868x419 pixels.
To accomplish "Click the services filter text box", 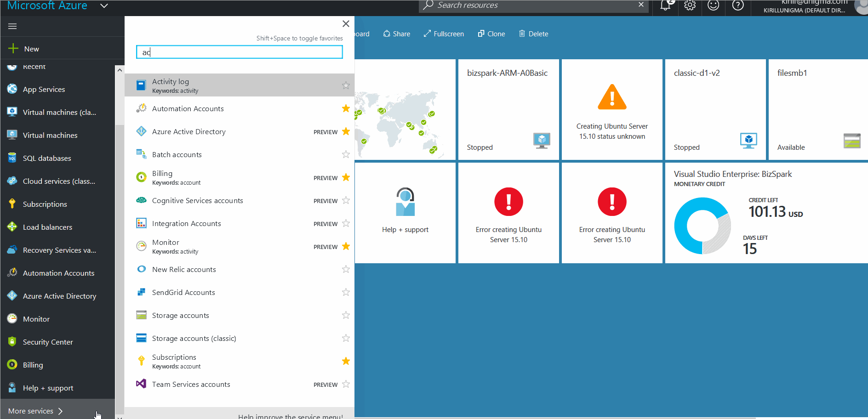I will pos(240,52).
